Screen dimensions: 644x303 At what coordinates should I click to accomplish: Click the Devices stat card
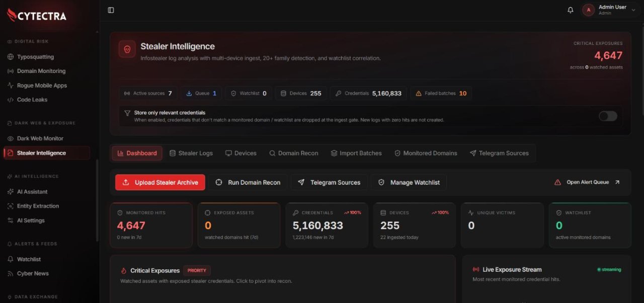(415, 225)
